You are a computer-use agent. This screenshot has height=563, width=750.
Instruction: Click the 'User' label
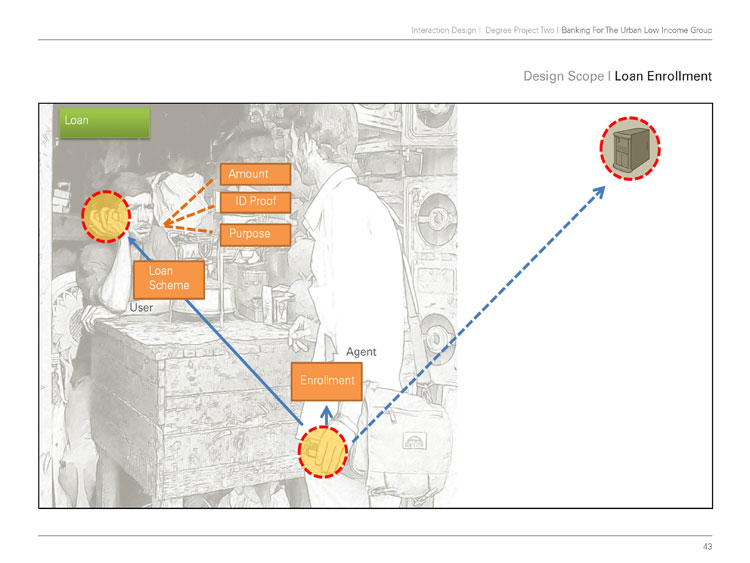[141, 308]
